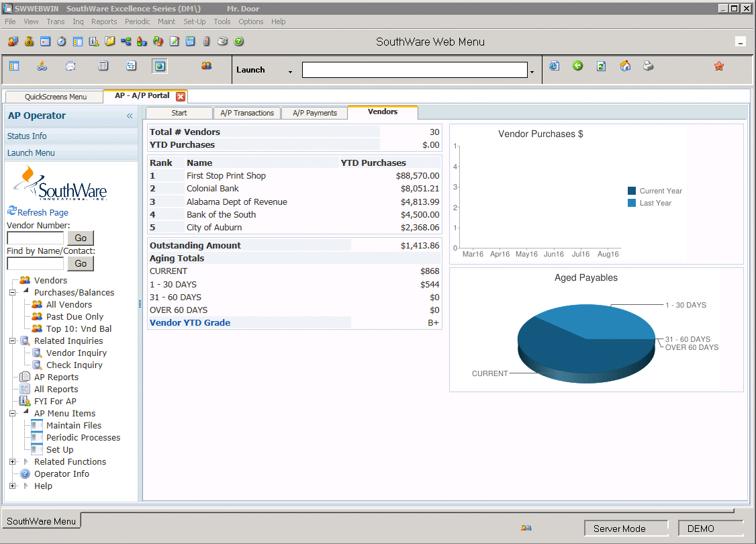Expand the Help tree node
This screenshot has height=544, width=756.
[x=13, y=486]
